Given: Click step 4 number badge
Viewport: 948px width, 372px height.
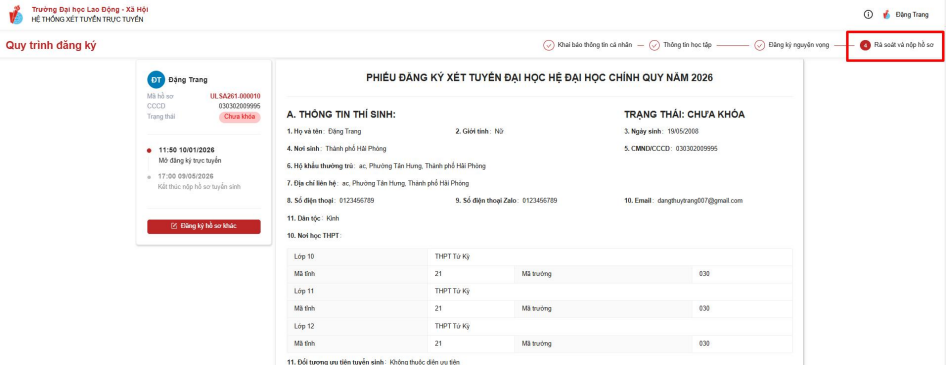Looking at the screenshot, I should [x=865, y=45].
